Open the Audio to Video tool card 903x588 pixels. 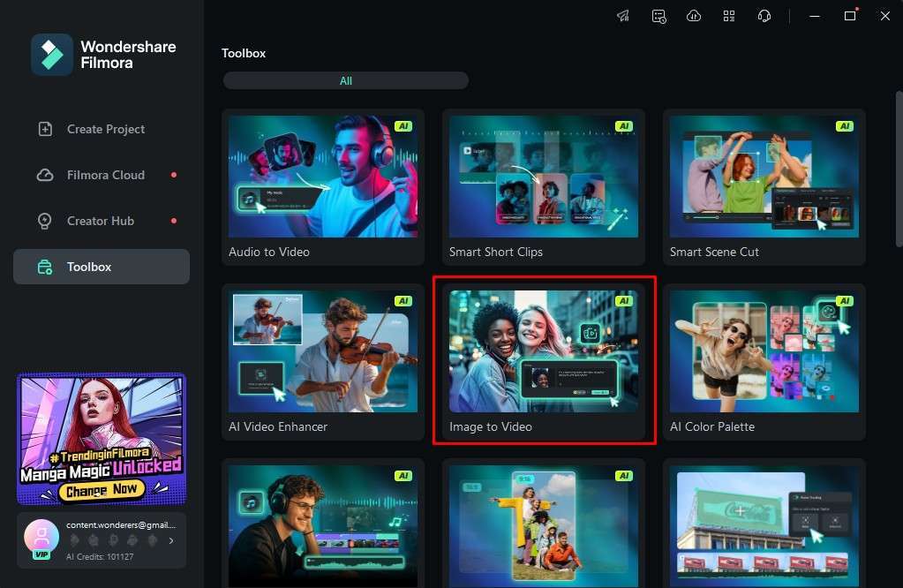(323, 187)
